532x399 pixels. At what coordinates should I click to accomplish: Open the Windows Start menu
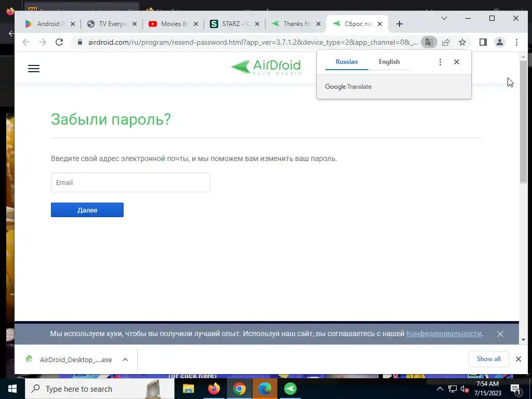[12, 389]
